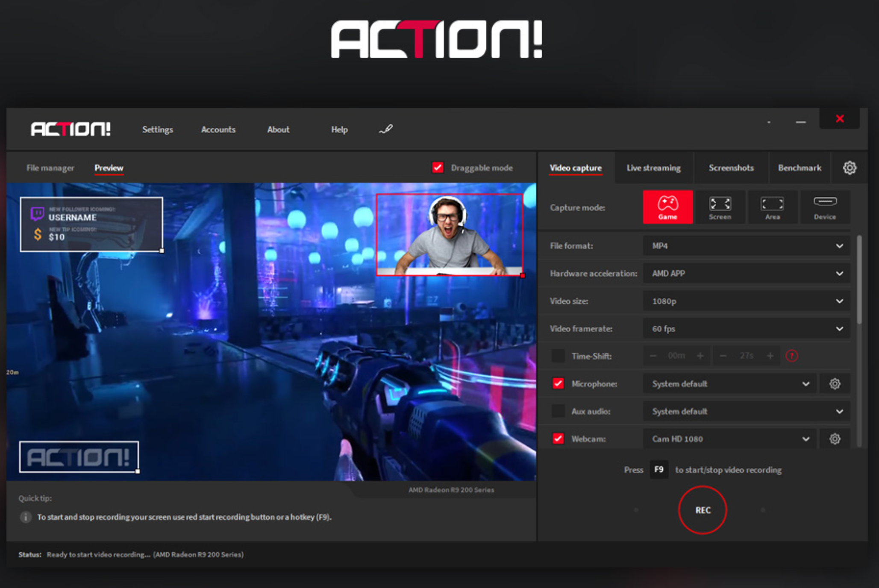Open the capture settings gear beside Benchmark
Viewport: 879px width, 588px height.
[850, 168]
